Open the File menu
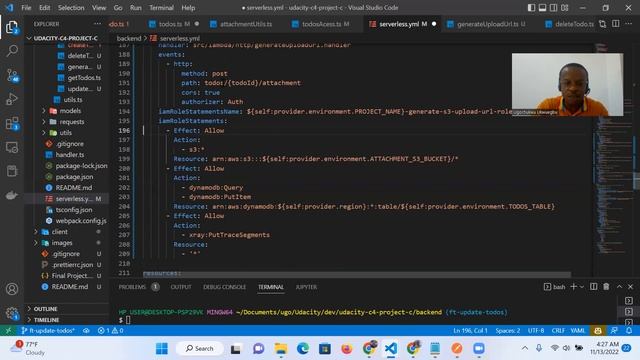Viewport: 640px width, 360px height. [26, 8]
